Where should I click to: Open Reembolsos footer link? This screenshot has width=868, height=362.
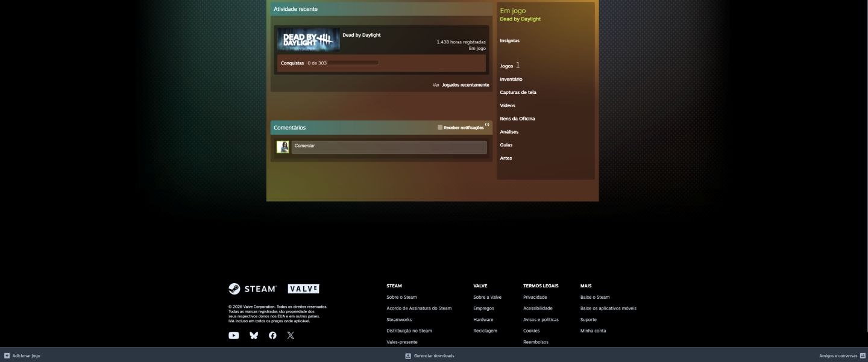tap(536, 342)
